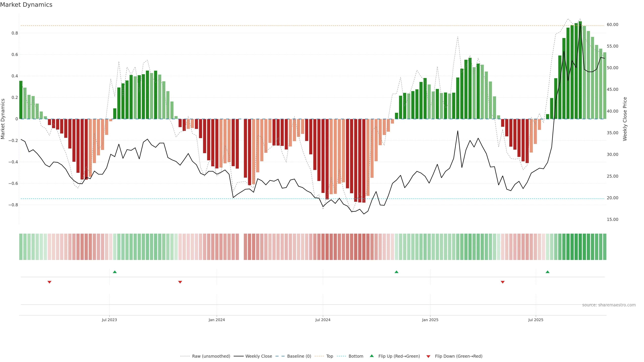
Task: Click the Flip Down legend triangle icon
Action: (x=428, y=356)
